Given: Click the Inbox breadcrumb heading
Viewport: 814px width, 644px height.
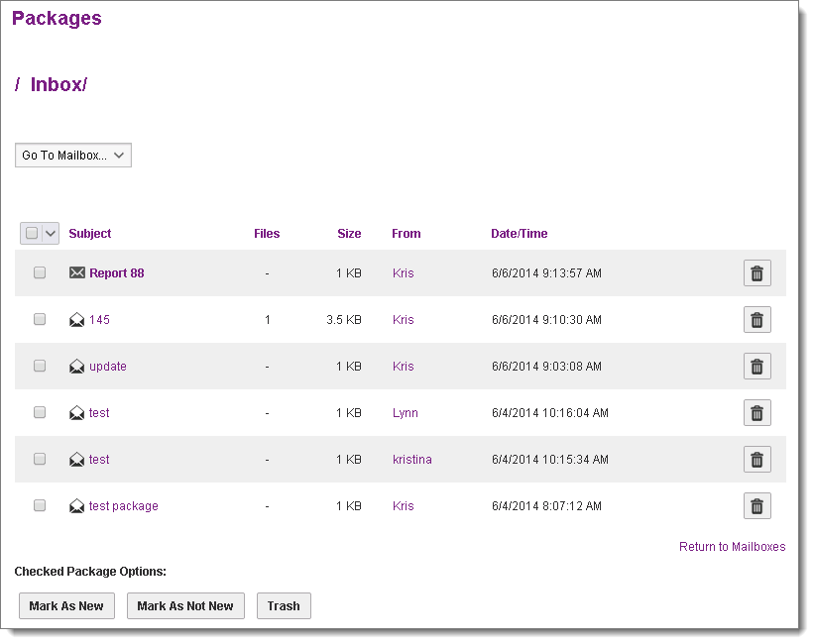Looking at the screenshot, I should point(58,84).
